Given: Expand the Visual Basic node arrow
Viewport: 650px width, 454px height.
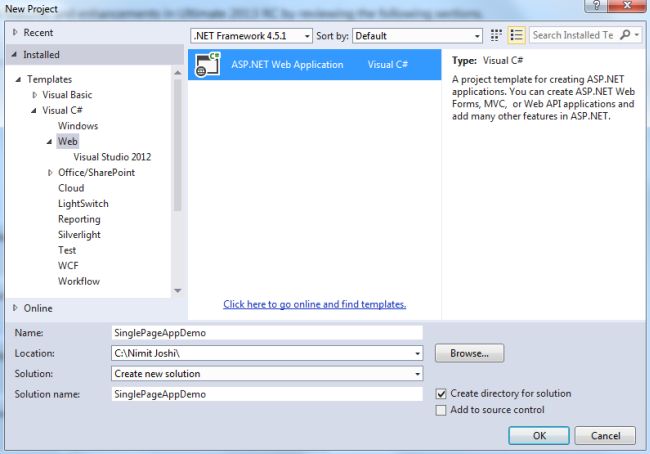Looking at the screenshot, I should tap(35, 95).
